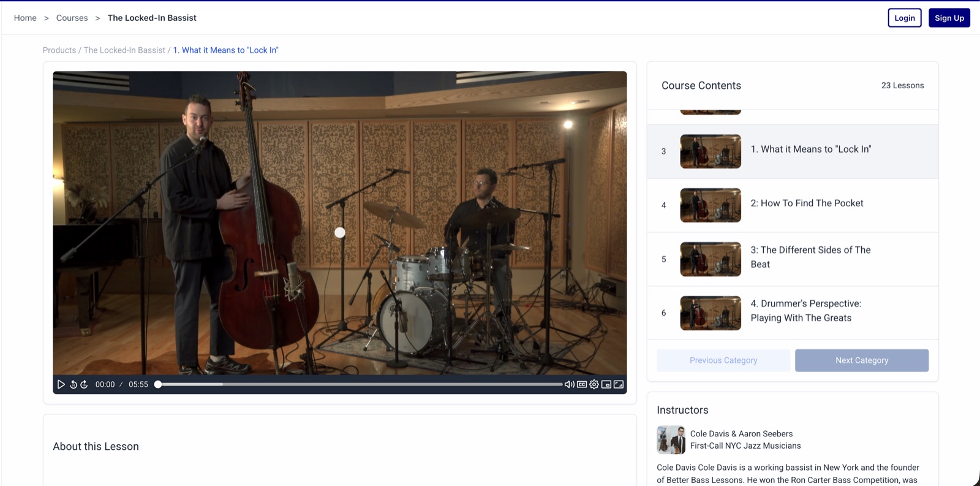This screenshot has height=486, width=980.
Task: Play the lesson video
Action: [x=61, y=384]
